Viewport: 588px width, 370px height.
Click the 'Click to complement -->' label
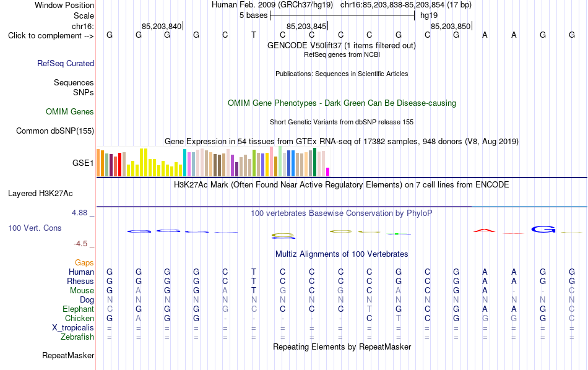point(51,36)
